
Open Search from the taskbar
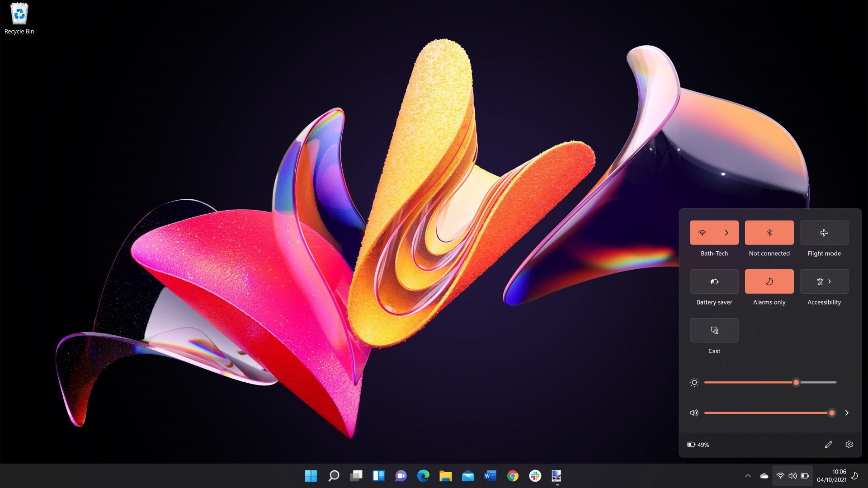click(x=333, y=476)
